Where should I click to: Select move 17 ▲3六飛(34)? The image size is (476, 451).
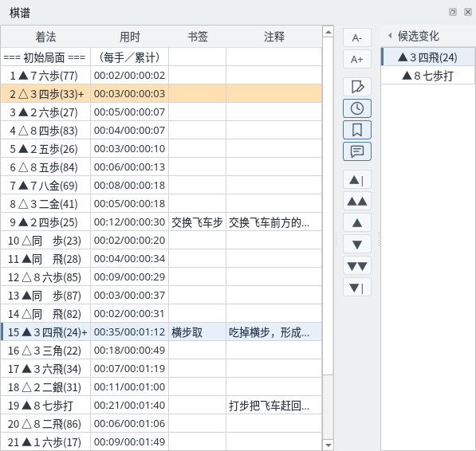161,368
